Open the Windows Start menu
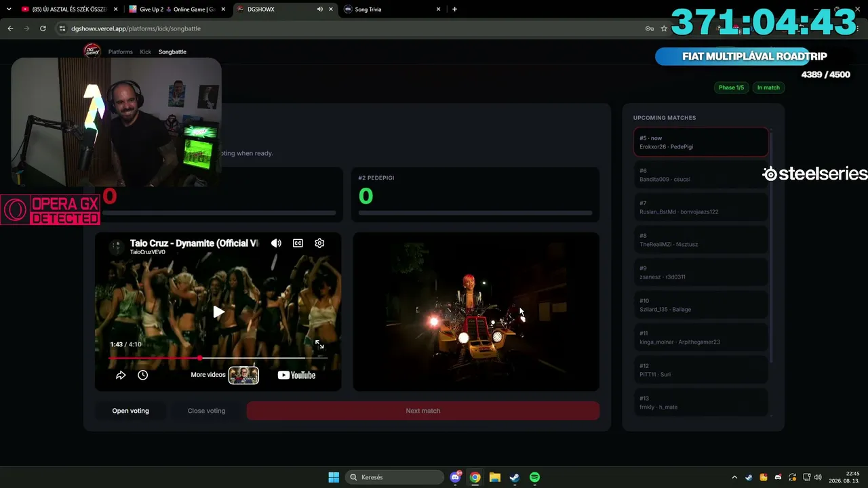Image resolution: width=868 pixels, height=488 pixels. coord(334,477)
